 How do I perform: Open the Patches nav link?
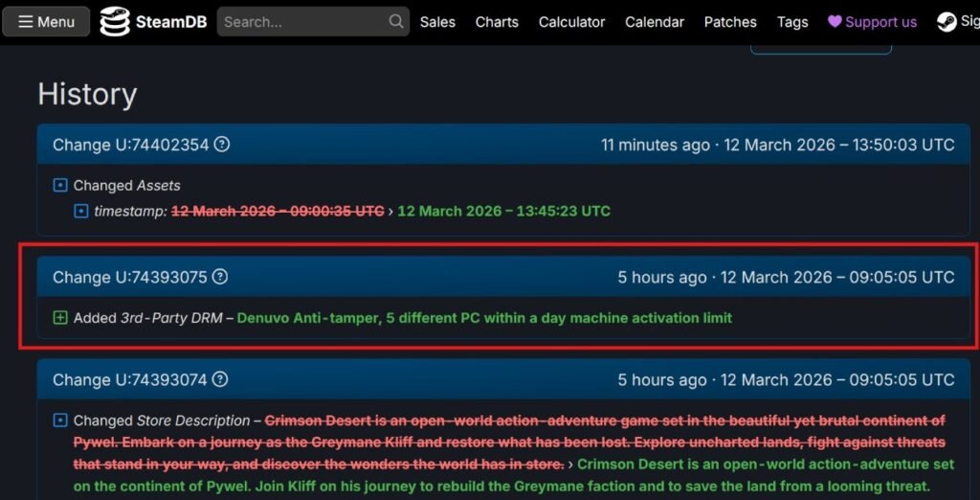click(730, 21)
